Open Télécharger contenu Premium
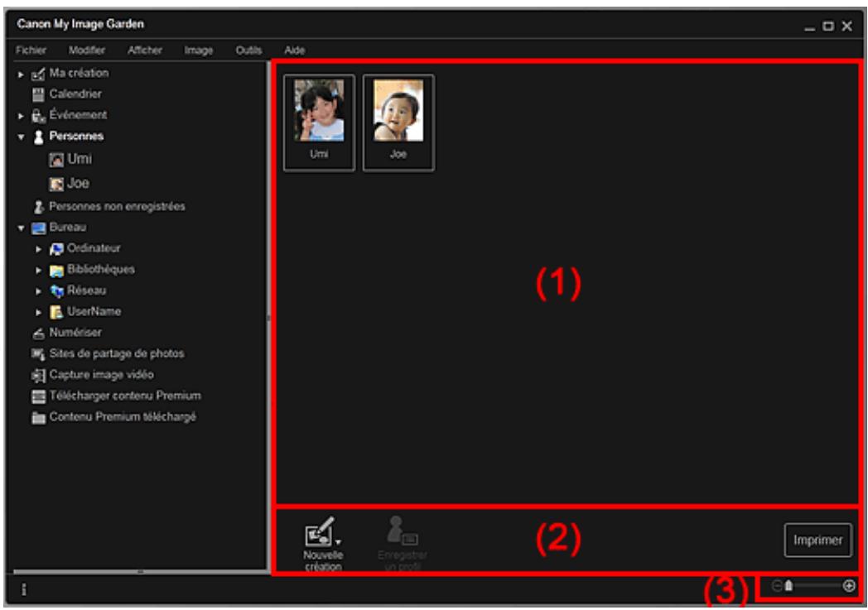868x610 pixels. [x=38, y=396]
